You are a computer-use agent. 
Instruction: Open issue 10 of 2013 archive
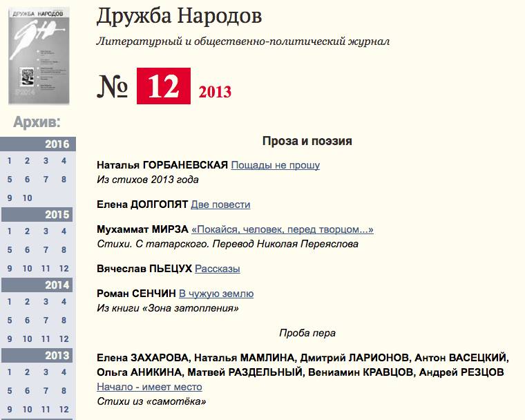tap(27, 409)
